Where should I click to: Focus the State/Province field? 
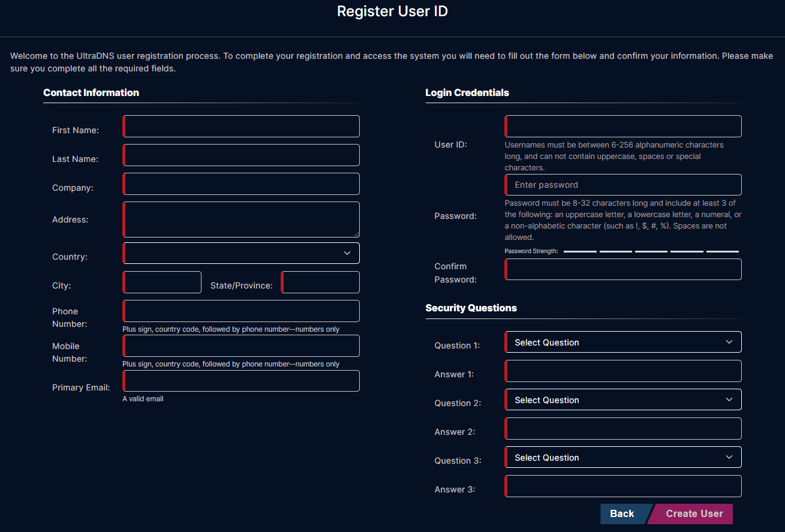pos(320,282)
